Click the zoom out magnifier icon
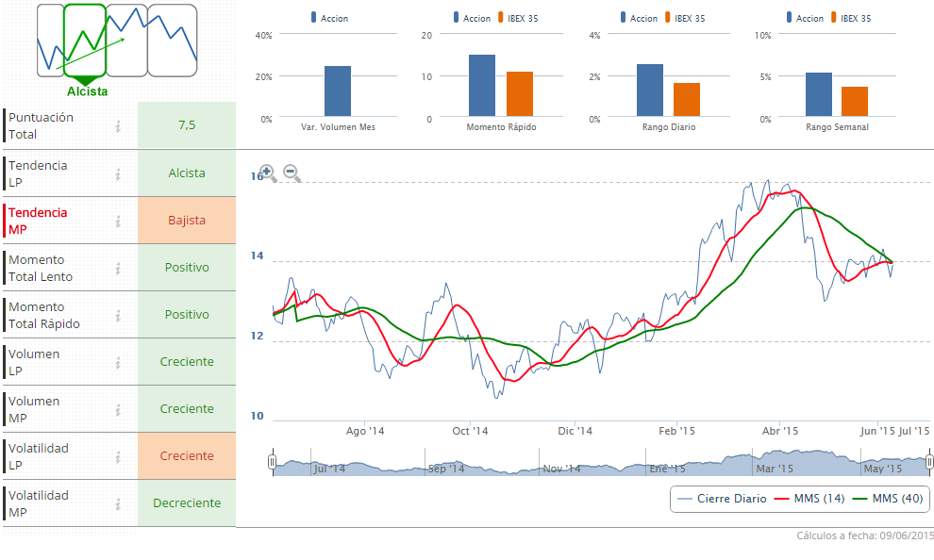This screenshot has height=560, width=934. 292,173
